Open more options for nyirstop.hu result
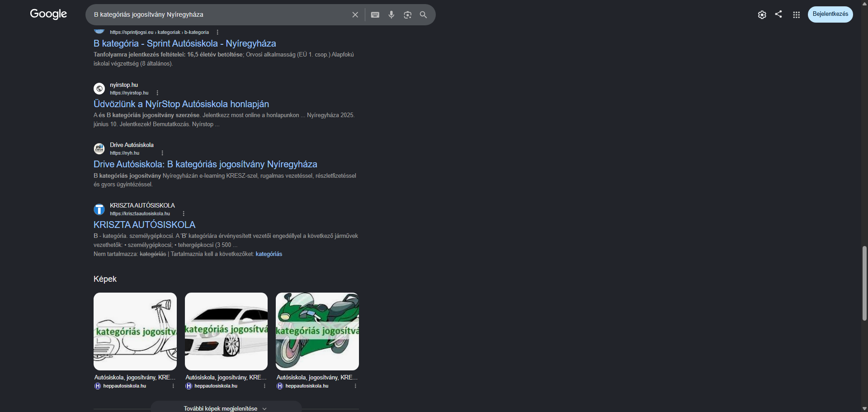This screenshot has height=412, width=868. tap(157, 93)
